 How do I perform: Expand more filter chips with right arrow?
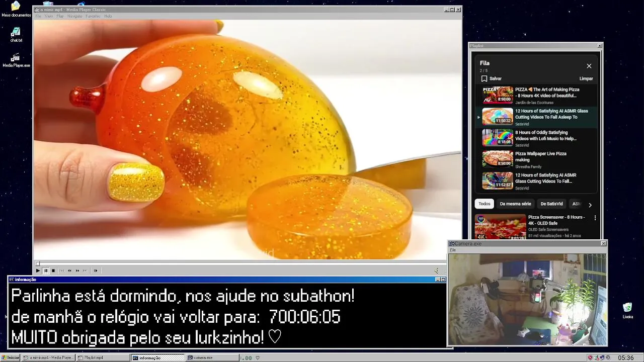click(x=590, y=205)
